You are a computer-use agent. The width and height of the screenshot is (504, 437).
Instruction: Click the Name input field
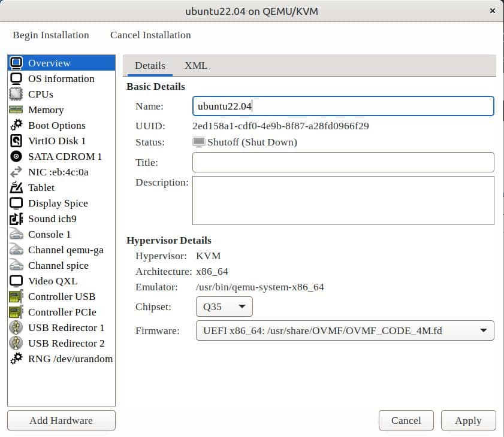click(x=343, y=106)
